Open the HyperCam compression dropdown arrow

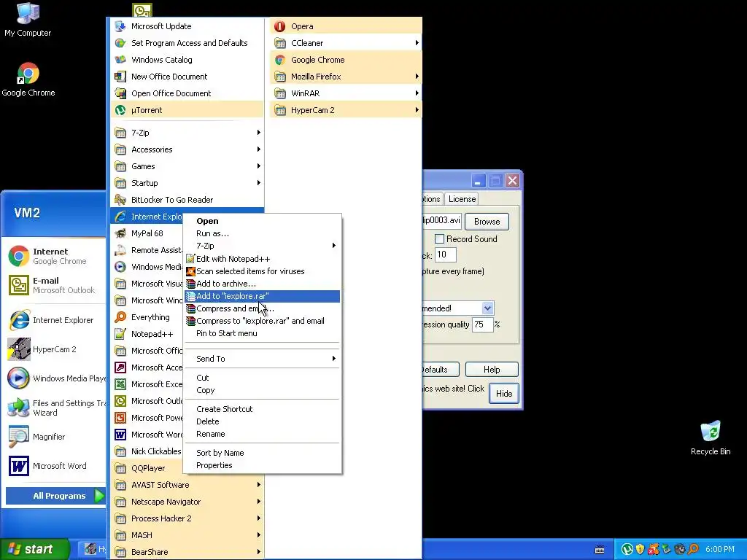tap(487, 308)
